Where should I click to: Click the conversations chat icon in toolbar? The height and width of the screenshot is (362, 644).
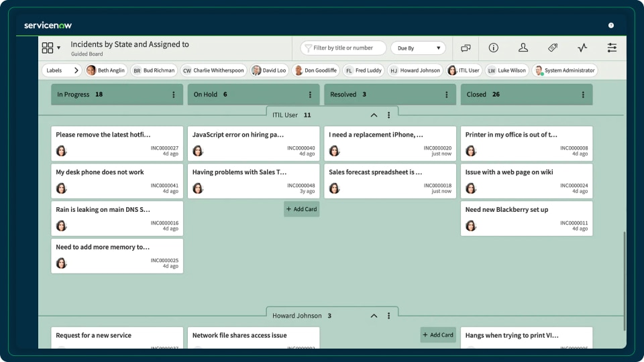point(466,48)
